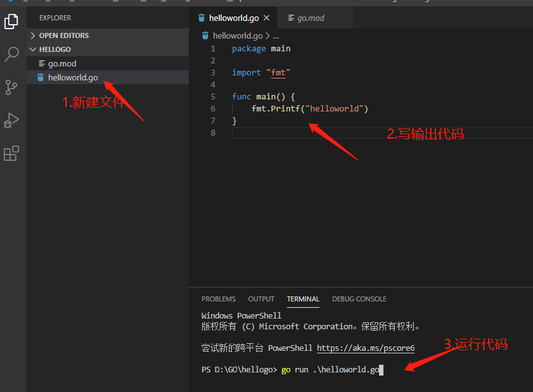Open the Extensions view
Viewport: 533px width, 392px height.
click(11, 153)
